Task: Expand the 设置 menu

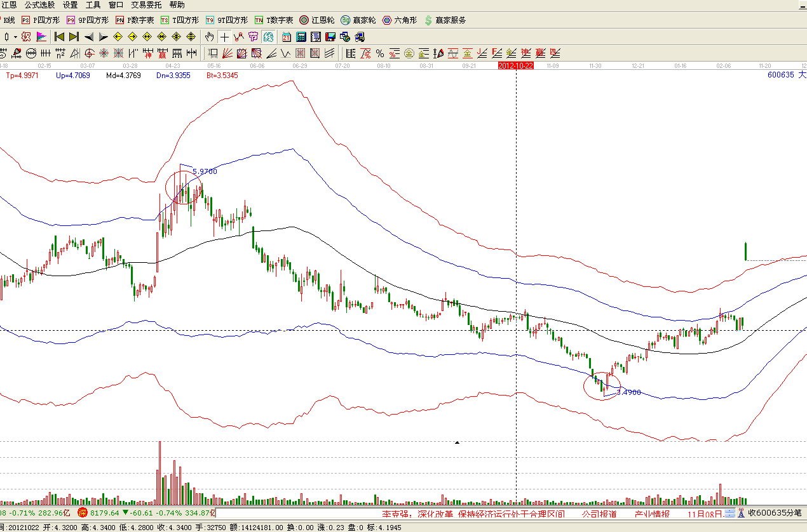Action: 70,4
